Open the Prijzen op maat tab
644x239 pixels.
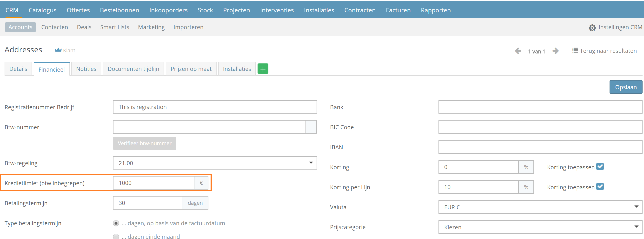click(191, 69)
